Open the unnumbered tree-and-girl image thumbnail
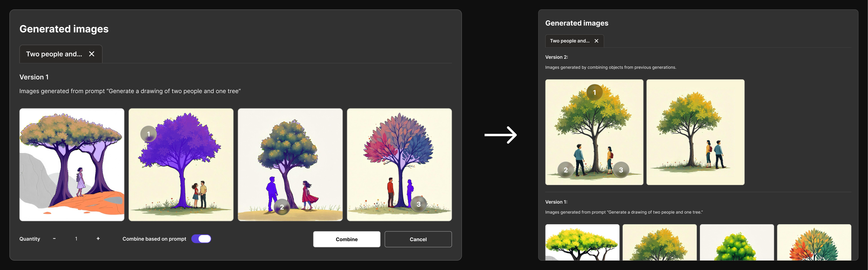This screenshot has height=270, width=868. (x=72, y=164)
